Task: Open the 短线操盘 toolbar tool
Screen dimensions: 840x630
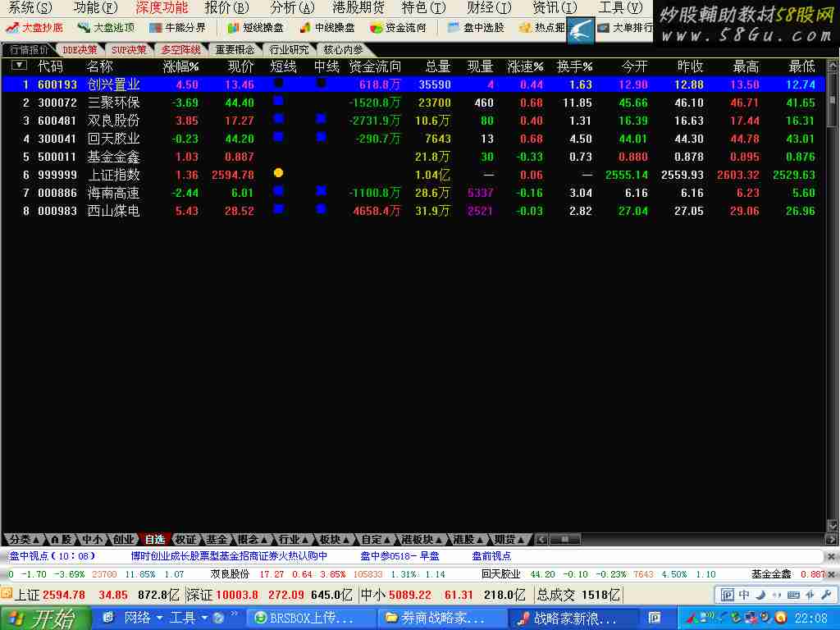Action: point(255,27)
